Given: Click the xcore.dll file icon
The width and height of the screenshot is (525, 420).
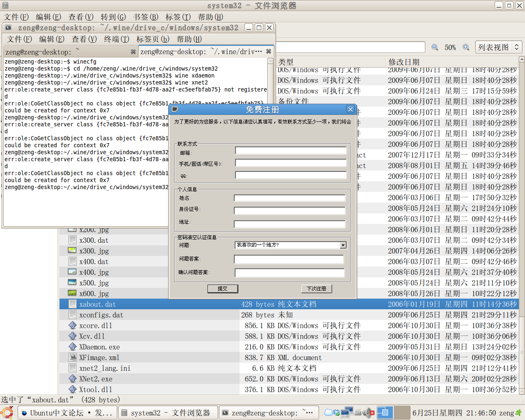Looking at the screenshot, I should click(73, 325).
